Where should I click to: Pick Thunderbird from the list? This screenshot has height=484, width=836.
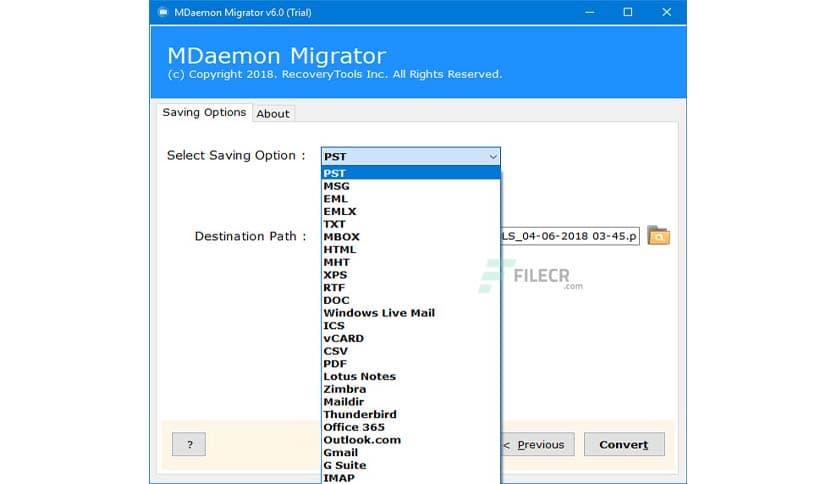click(x=411, y=415)
